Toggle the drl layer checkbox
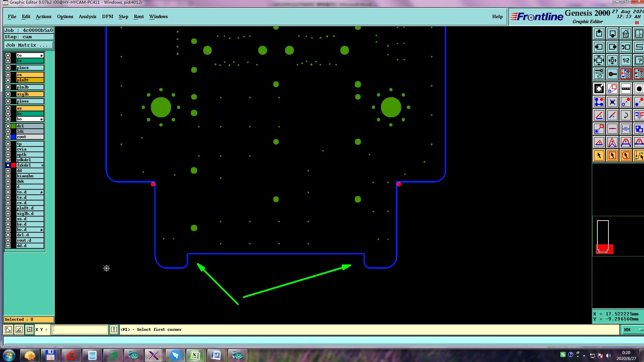 point(8,126)
